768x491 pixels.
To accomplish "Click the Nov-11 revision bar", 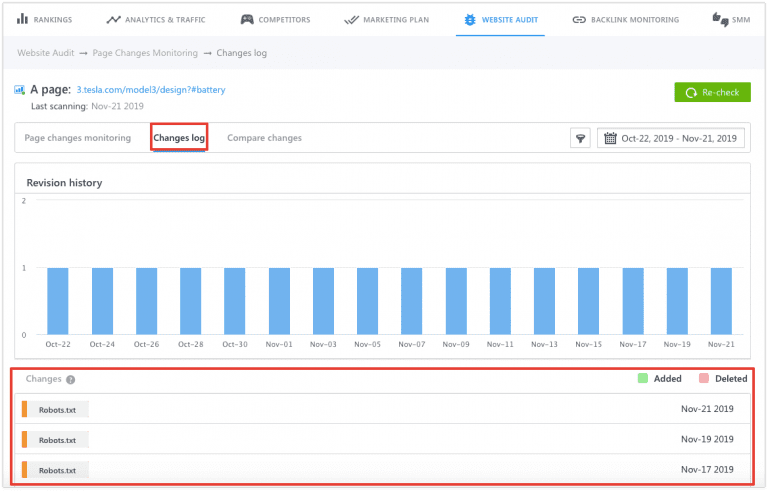I will click(x=500, y=301).
